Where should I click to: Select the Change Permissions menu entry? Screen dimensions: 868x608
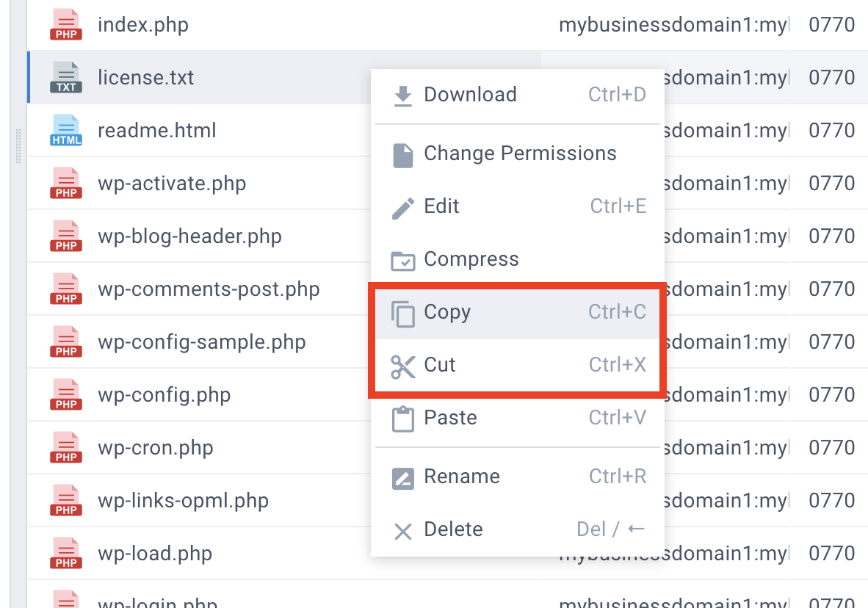click(x=520, y=154)
